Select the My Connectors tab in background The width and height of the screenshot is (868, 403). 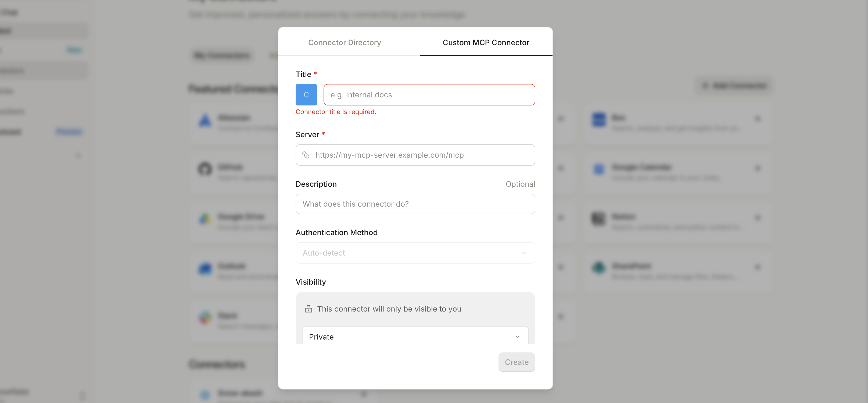tap(222, 55)
